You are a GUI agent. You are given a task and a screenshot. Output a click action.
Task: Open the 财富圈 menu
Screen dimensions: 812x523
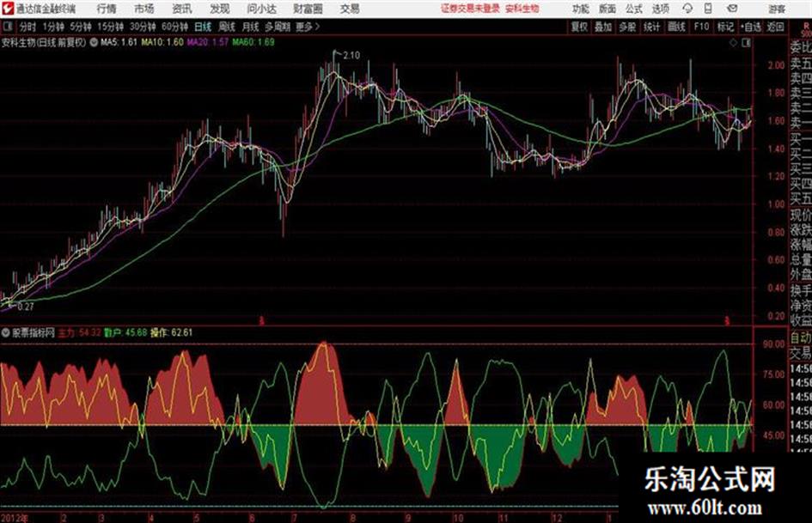(x=308, y=9)
